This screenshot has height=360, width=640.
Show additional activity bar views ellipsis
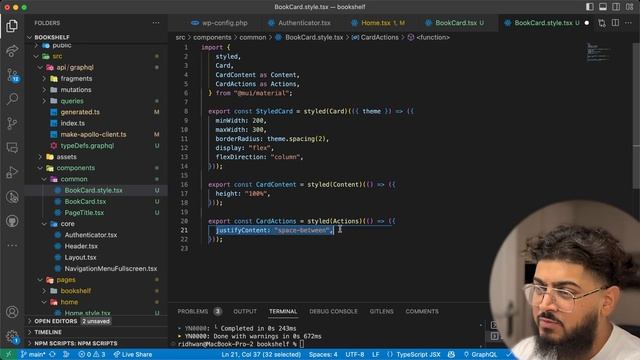[12, 246]
